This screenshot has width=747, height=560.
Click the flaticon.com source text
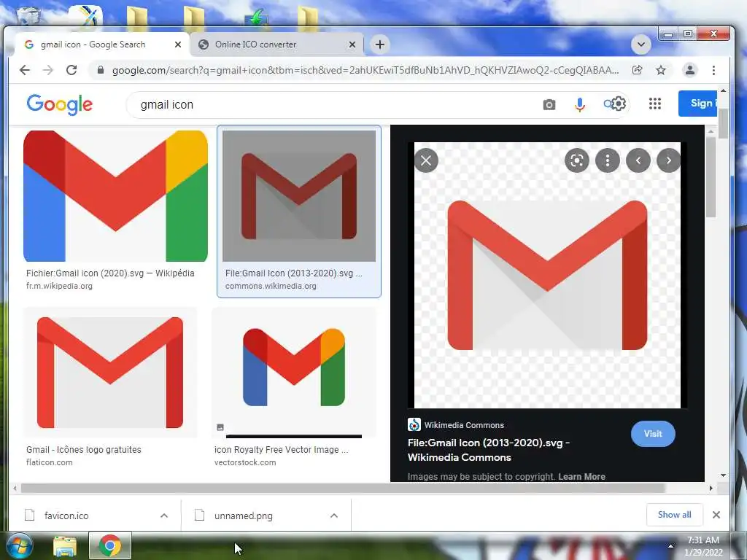pyautogui.click(x=50, y=462)
